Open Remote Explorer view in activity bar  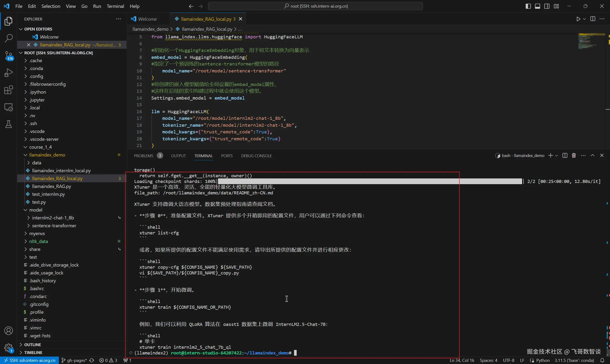coord(9,107)
